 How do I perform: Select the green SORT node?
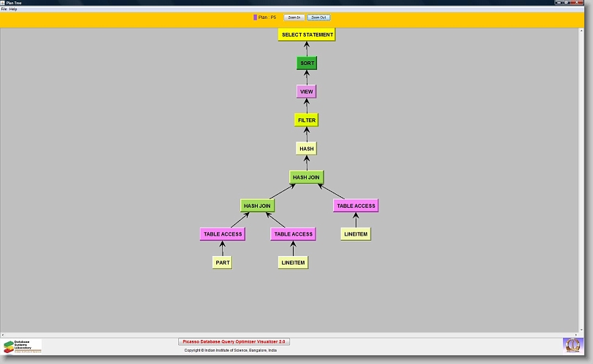(307, 63)
